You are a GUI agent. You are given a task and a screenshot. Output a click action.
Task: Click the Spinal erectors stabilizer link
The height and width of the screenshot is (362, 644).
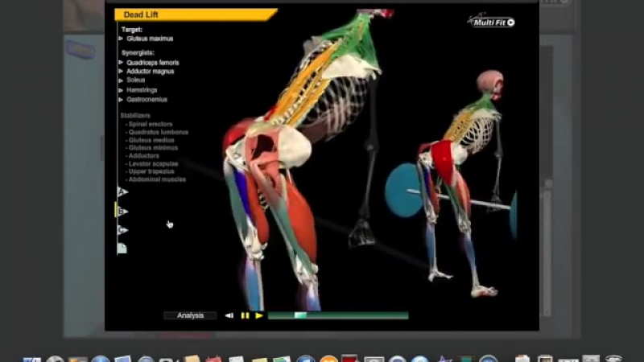155,125
